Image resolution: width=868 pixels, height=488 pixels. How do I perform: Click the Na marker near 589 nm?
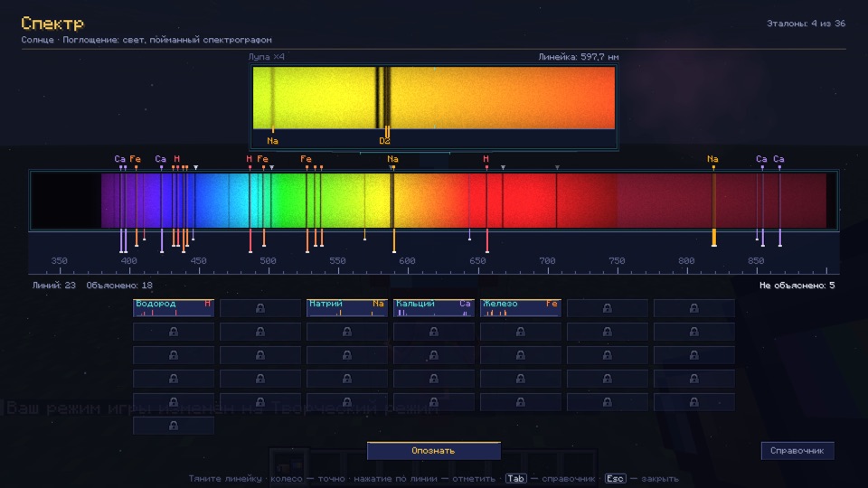pyautogui.click(x=393, y=159)
